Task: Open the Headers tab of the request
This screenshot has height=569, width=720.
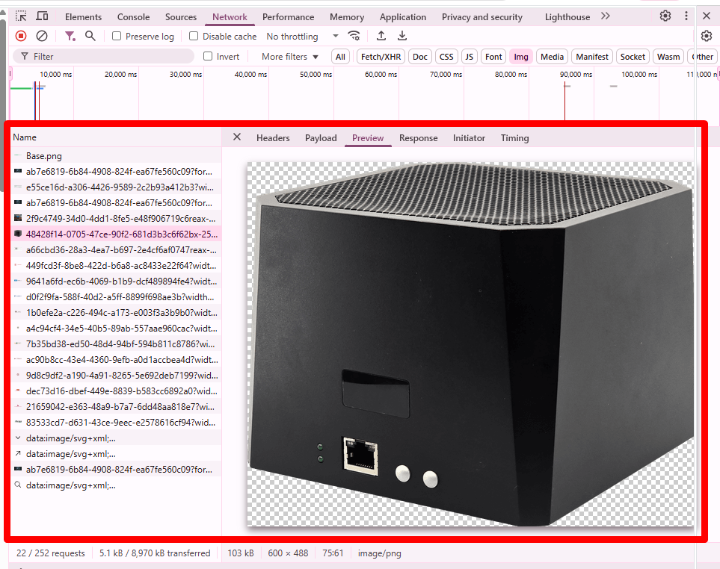Action: [273, 138]
